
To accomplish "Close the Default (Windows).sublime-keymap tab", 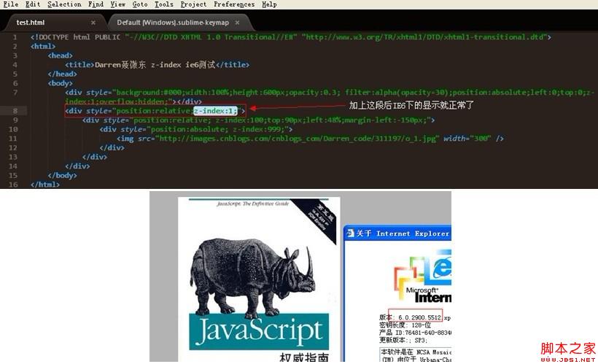I will click(237, 23).
